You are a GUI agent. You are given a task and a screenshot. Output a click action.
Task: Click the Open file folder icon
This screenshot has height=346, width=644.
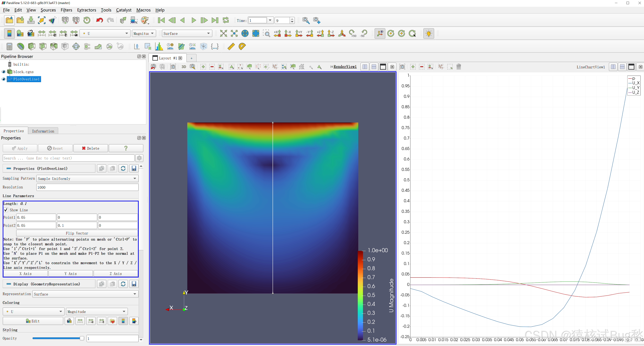(9, 20)
